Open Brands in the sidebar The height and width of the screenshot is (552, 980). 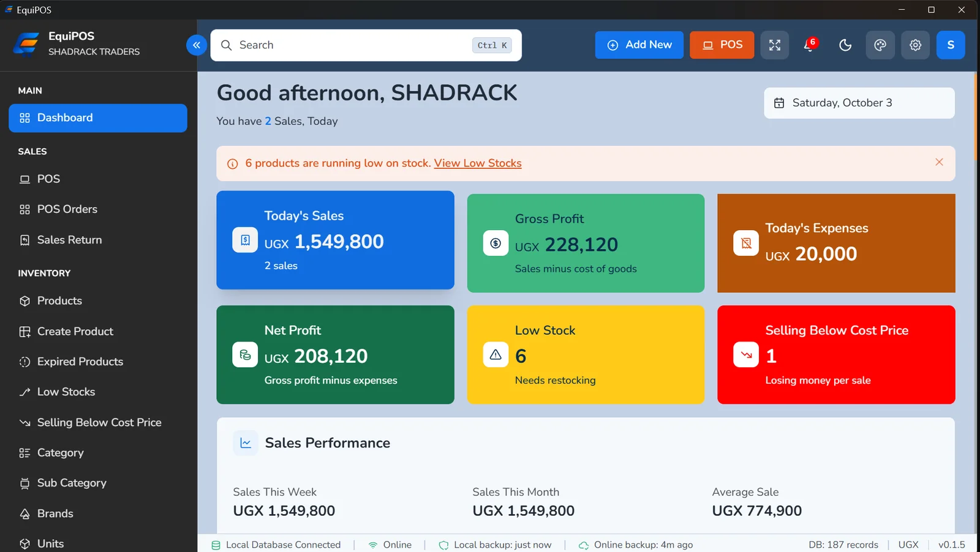coord(98,513)
